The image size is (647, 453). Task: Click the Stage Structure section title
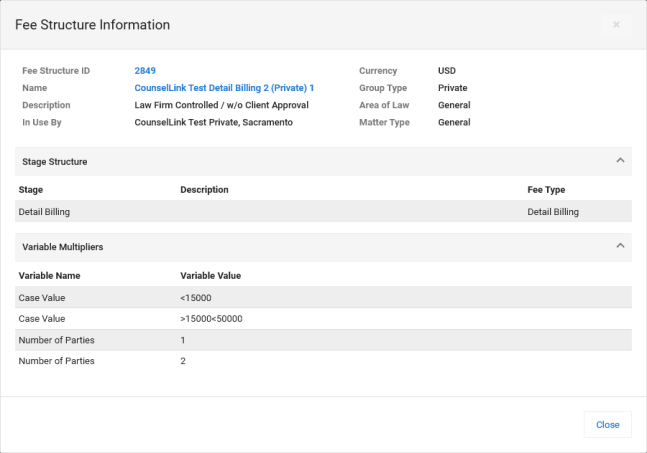coord(55,161)
